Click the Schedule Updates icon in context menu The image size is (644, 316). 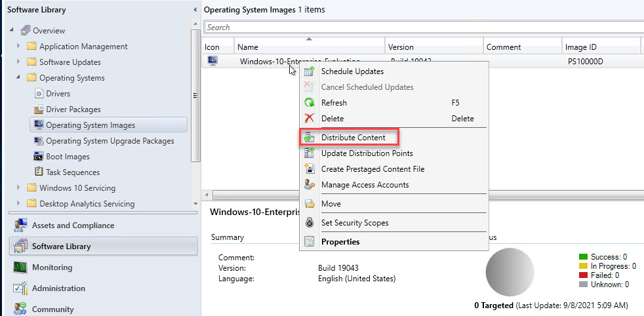[x=310, y=71]
